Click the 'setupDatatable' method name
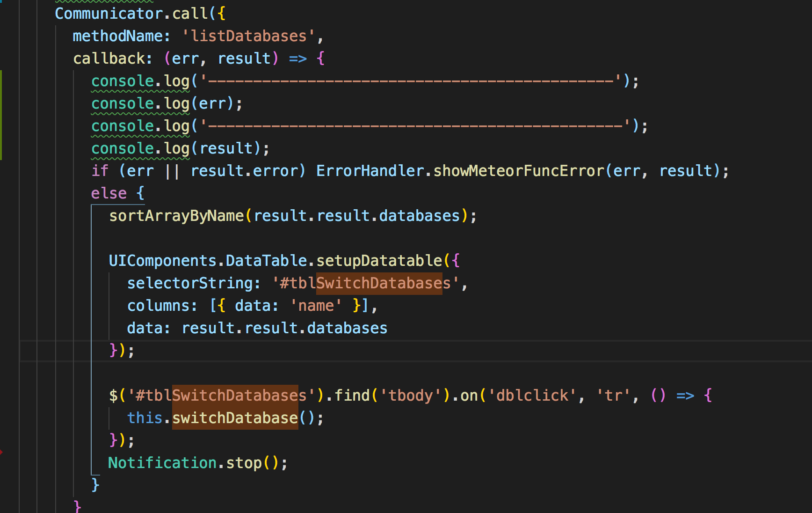Viewport: 812px width, 513px height. (x=379, y=260)
